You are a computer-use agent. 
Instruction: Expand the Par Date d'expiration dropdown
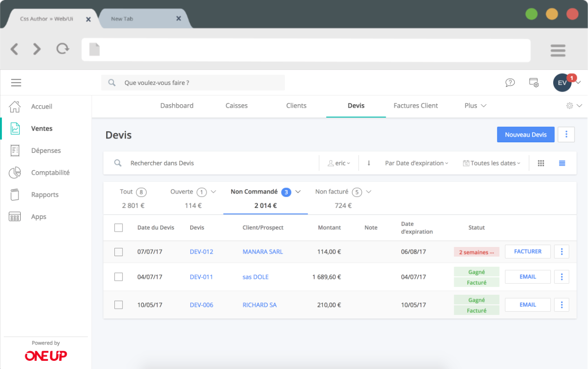[x=416, y=163]
